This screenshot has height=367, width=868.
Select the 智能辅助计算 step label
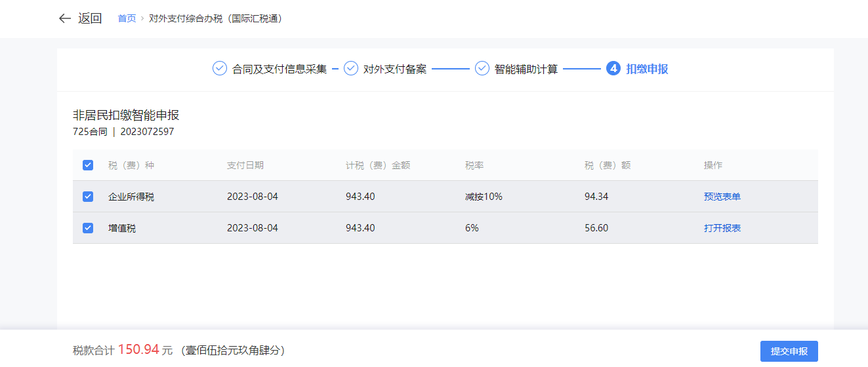[x=526, y=69]
